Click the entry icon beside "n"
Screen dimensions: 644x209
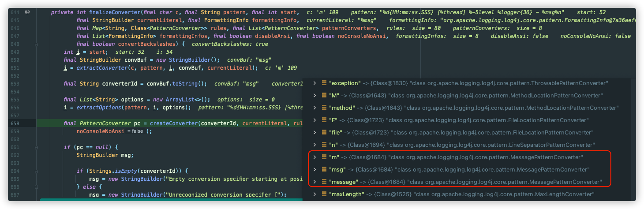pyautogui.click(x=324, y=145)
